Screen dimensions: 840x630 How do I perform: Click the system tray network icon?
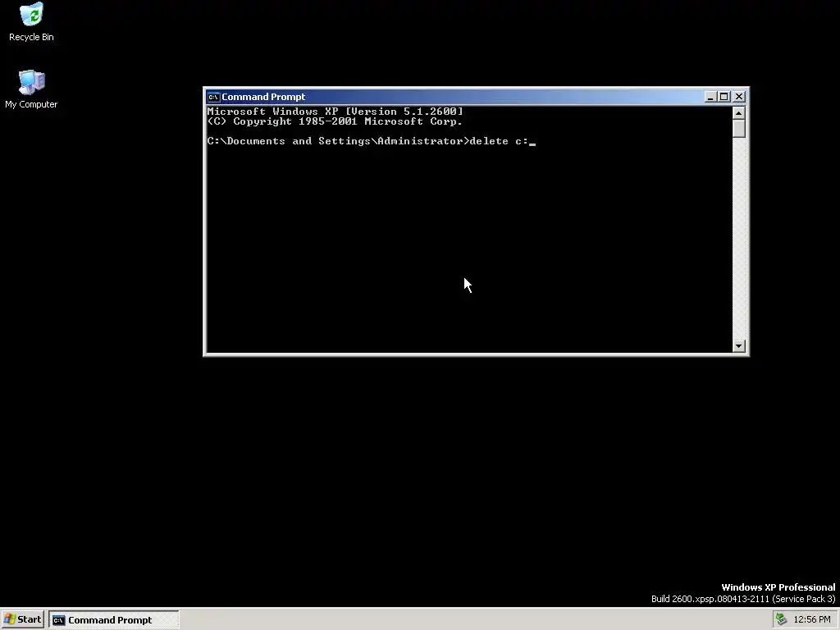click(781, 619)
